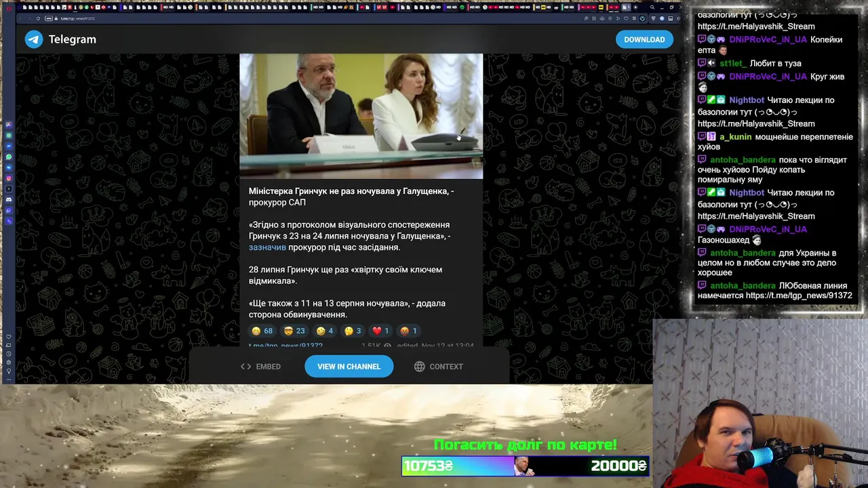
Task: Click the red heart reaction with 1
Action: coord(380,331)
